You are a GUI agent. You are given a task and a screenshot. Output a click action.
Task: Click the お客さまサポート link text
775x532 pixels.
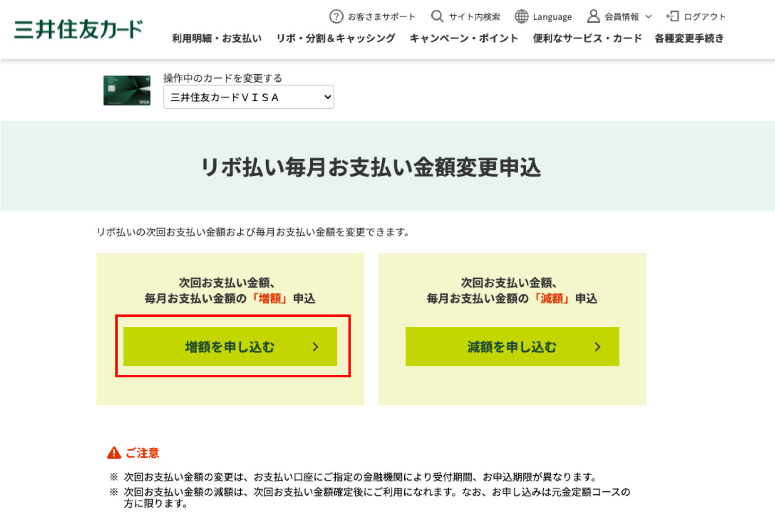[x=382, y=17]
